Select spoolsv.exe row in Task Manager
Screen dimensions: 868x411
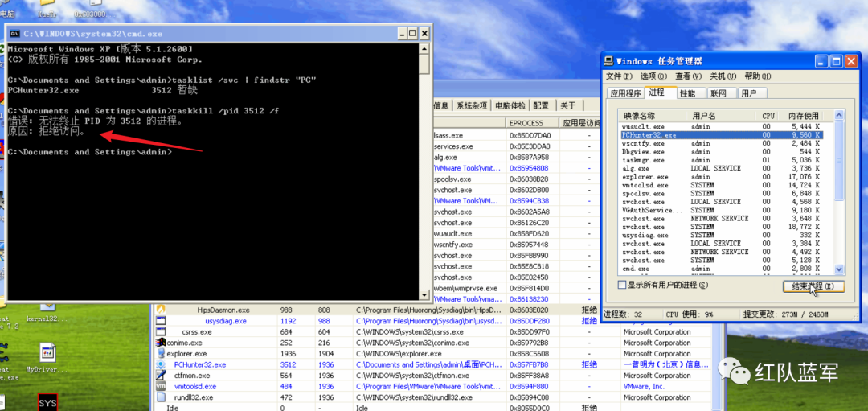[x=722, y=193]
